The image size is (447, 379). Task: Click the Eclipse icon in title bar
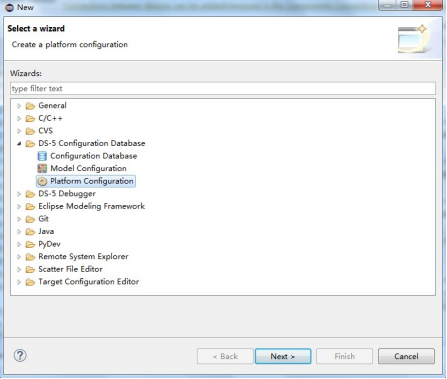[x=9, y=7]
